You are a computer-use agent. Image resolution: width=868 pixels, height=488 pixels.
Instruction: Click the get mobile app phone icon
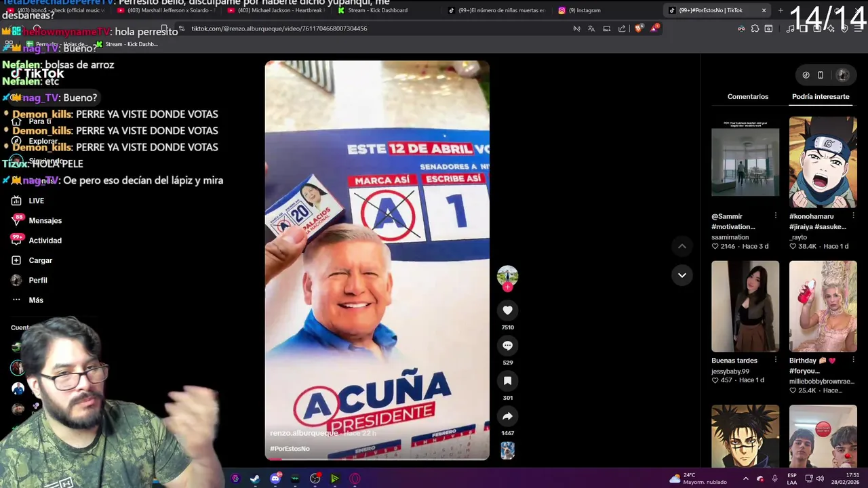tap(821, 75)
